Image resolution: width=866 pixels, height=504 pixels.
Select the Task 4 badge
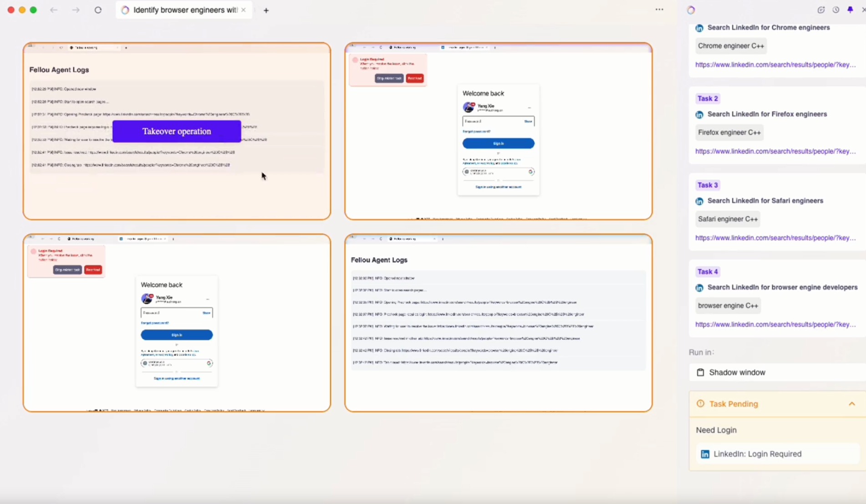[708, 271]
